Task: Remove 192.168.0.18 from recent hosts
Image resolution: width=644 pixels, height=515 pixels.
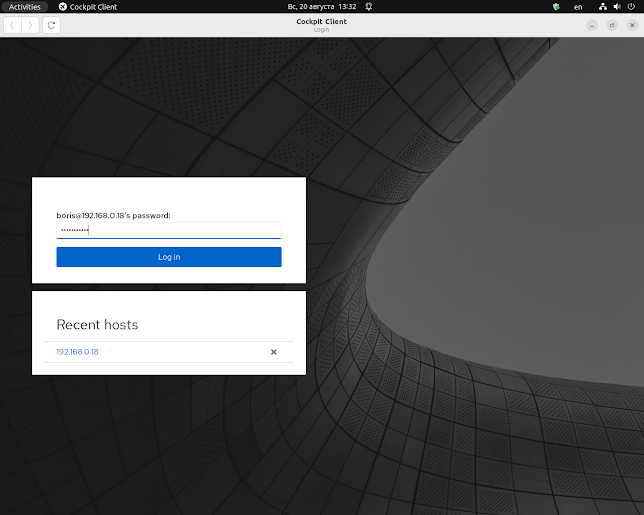Action: tap(274, 352)
